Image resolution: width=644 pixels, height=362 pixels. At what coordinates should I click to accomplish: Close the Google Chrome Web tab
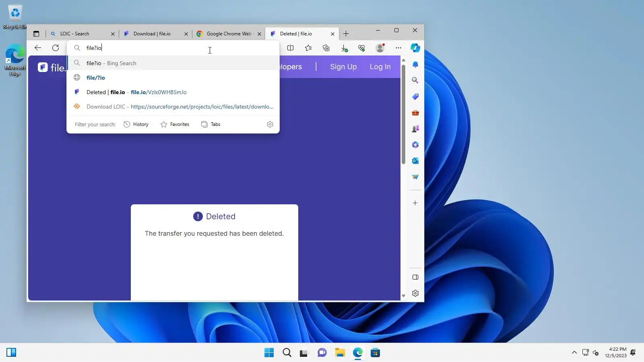pyautogui.click(x=259, y=34)
